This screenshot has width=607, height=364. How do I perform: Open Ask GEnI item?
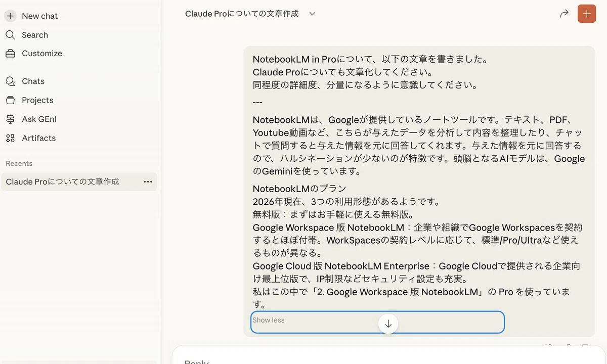(x=31, y=119)
